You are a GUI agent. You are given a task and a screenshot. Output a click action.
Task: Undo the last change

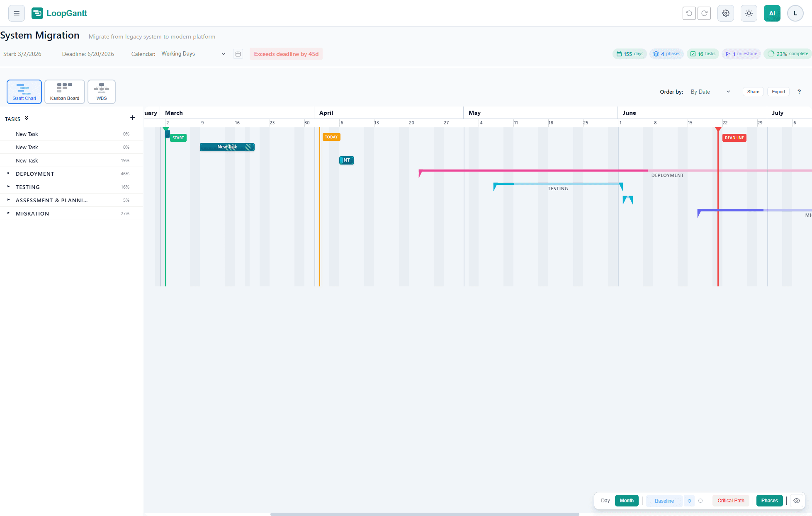coord(689,13)
